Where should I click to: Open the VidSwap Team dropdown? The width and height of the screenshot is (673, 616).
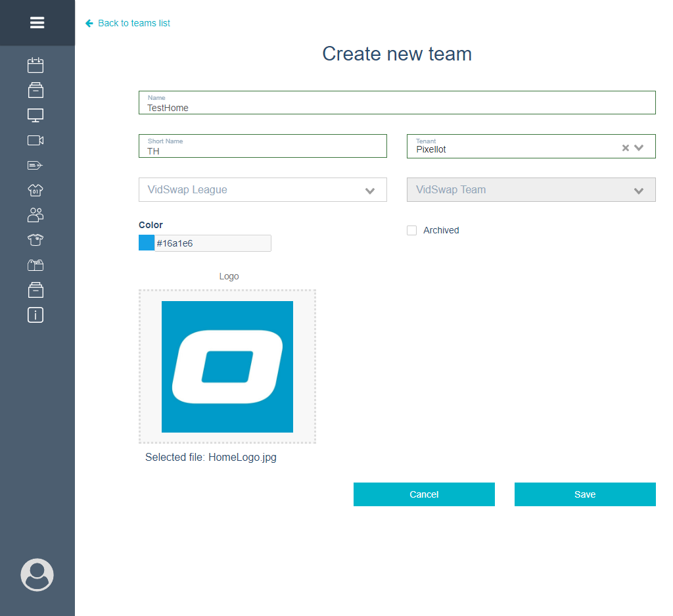coord(531,190)
